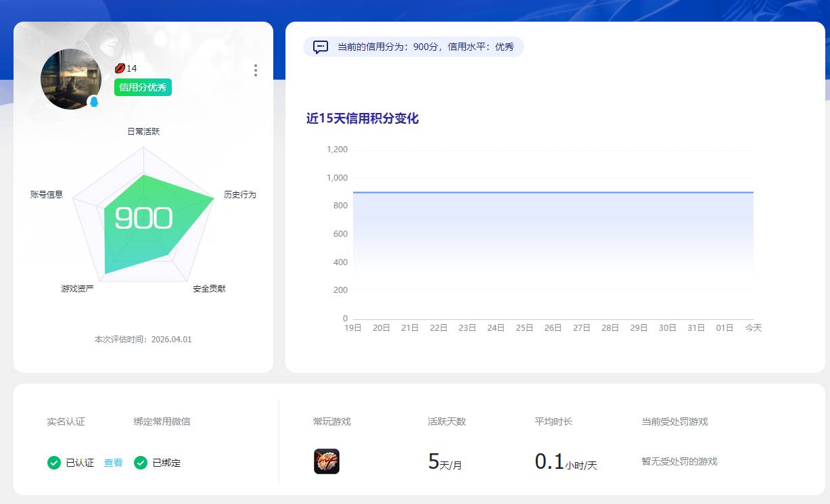Click the blue score line in the chart
830x504 pixels.
(555, 191)
